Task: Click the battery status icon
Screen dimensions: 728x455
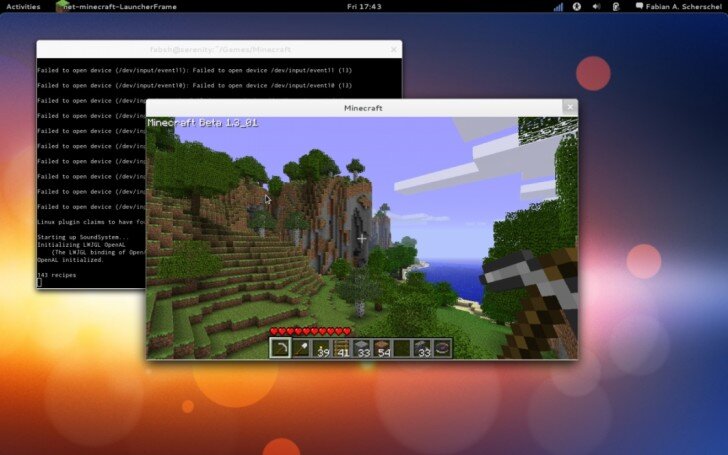Action: (616, 6)
